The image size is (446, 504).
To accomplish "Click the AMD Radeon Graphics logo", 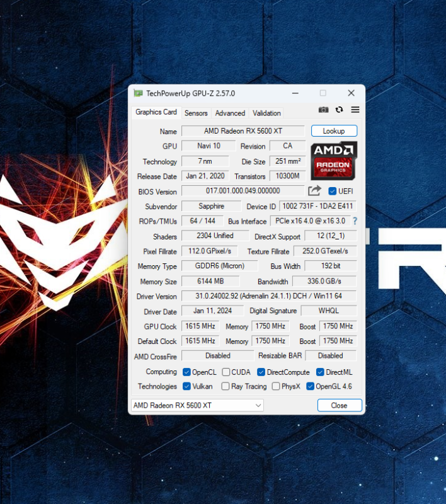I will [x=334, y=161].
